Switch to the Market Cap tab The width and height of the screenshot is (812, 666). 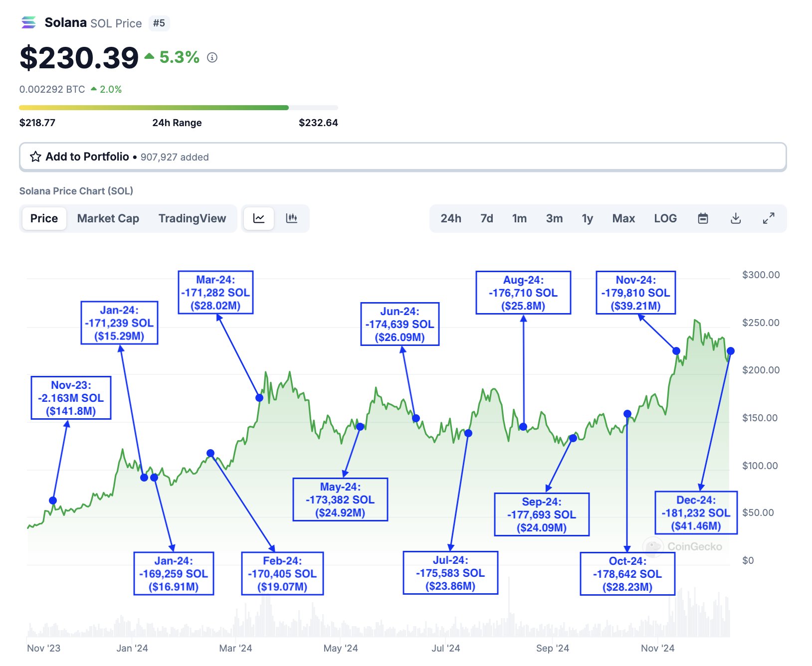(x=108, y=218)
